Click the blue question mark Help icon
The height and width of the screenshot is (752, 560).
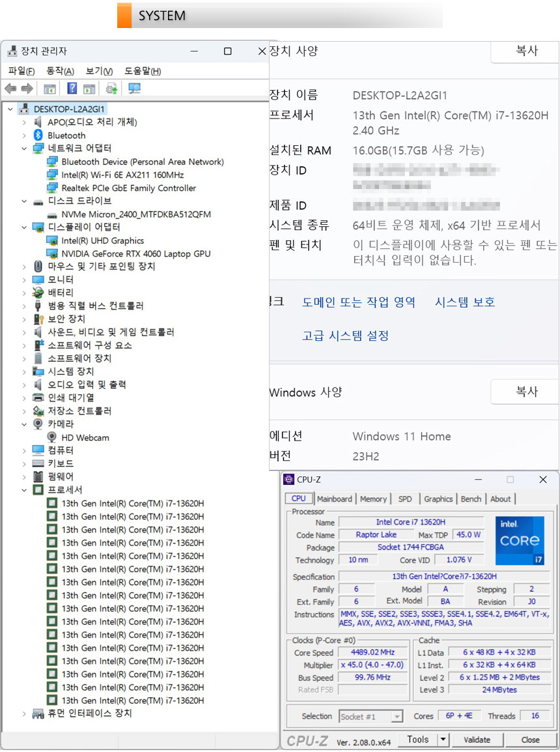(72, 89)
